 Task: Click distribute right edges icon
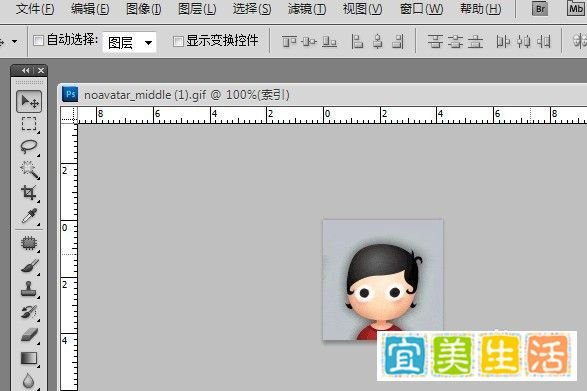[544, 41]
